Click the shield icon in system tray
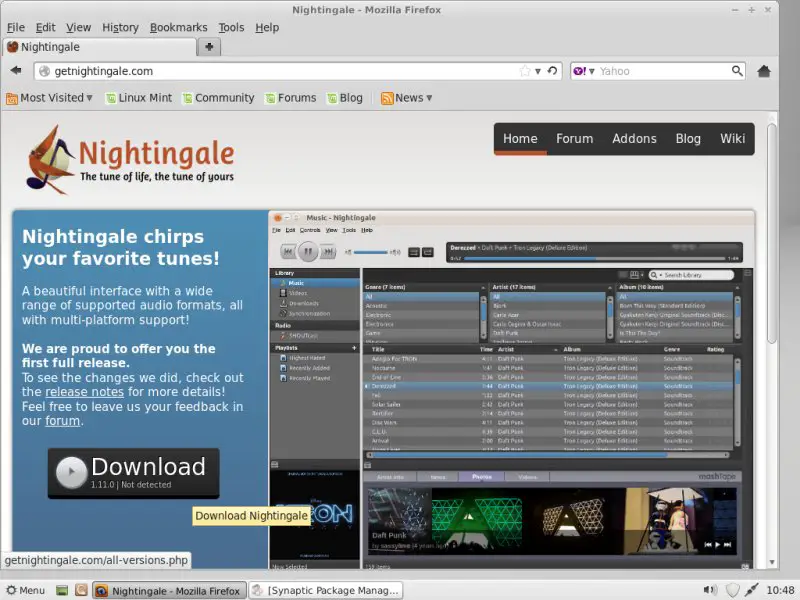800x600 pixels. tap(733, 590)
